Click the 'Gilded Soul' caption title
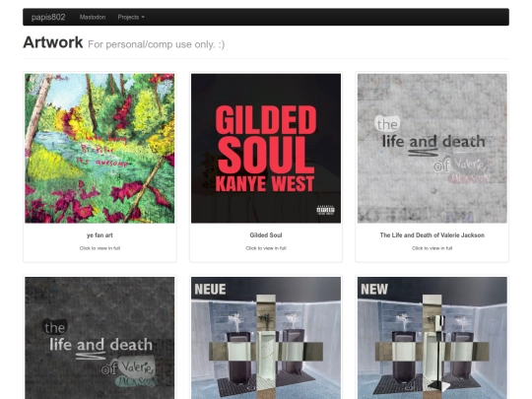The image size is (532, 399). tap(266, 235)
